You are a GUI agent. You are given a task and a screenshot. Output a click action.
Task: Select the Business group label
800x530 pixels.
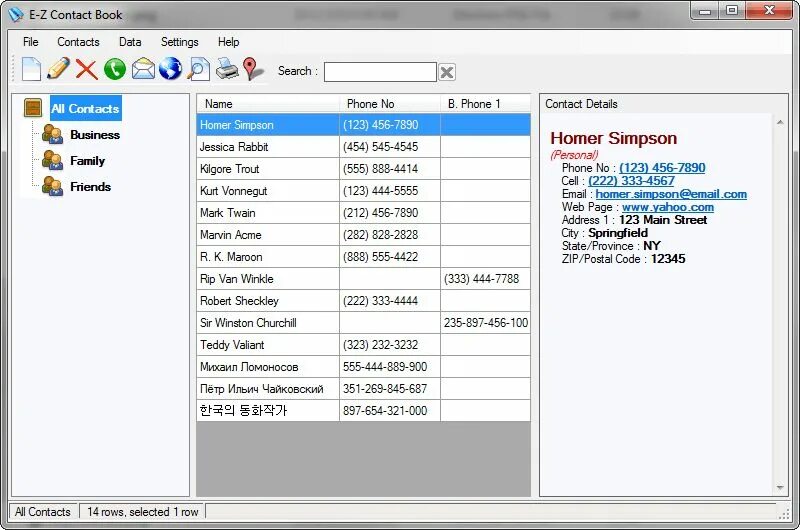[x=95, y=135]
